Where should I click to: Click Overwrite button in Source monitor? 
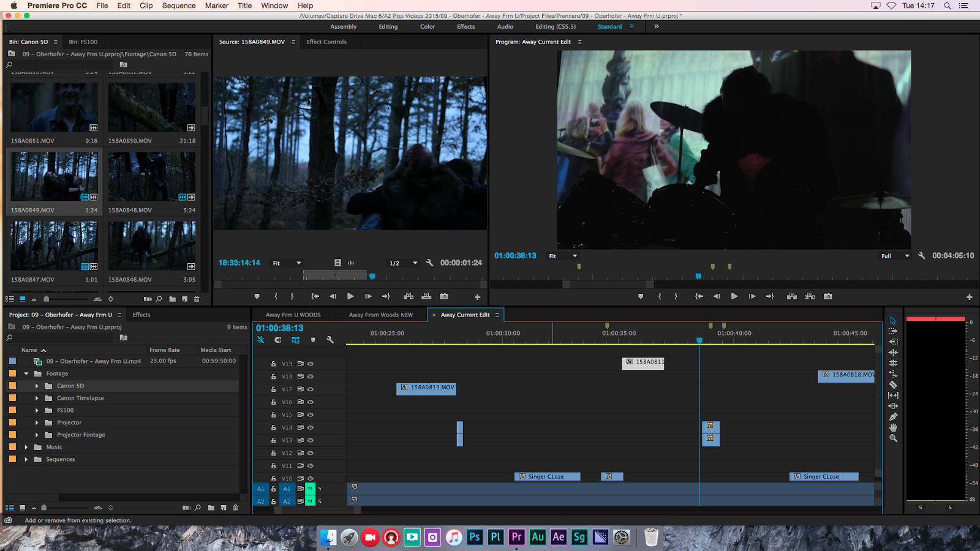pyautogui.click(x=426, y=296)
